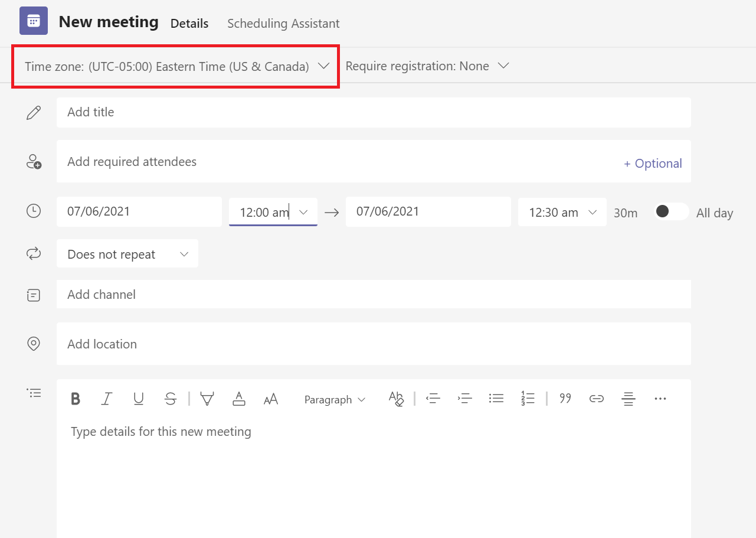Open more formatting options ellipsis
The image size is (756, 538).
[660, 399]
